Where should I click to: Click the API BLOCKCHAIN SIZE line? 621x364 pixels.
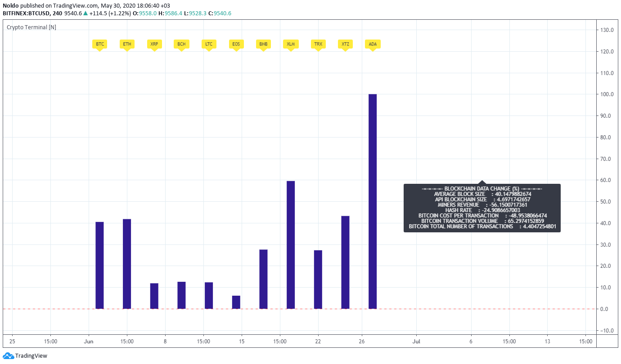tap(482, 200)
